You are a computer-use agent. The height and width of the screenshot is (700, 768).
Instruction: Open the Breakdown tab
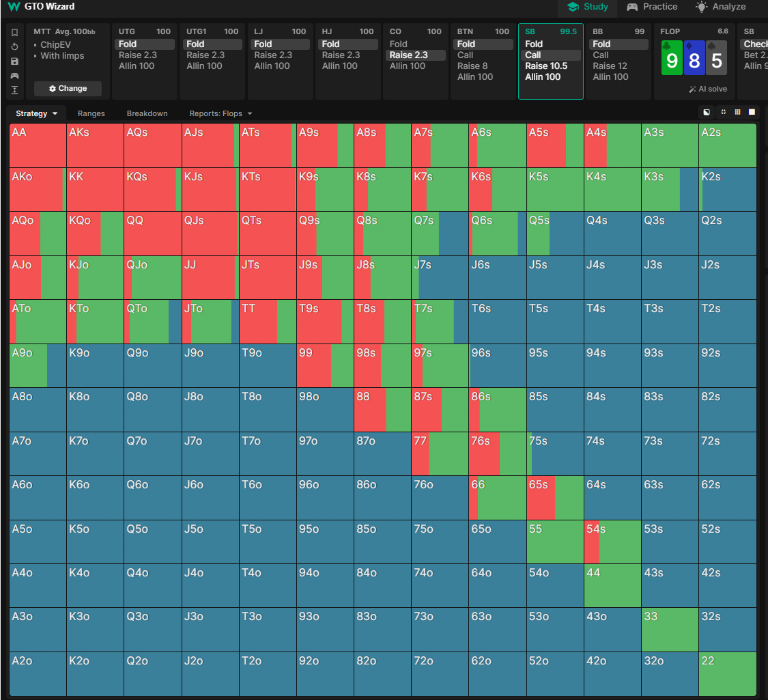point(147,113)
